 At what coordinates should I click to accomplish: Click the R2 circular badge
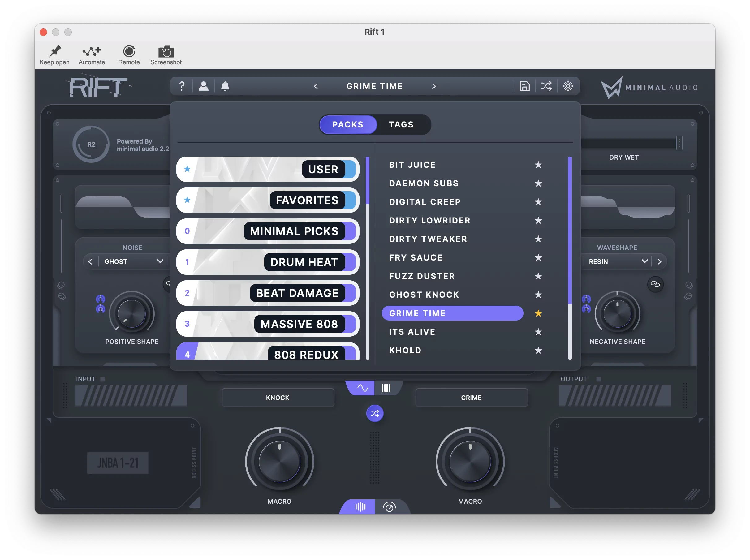tap(91, 144)
